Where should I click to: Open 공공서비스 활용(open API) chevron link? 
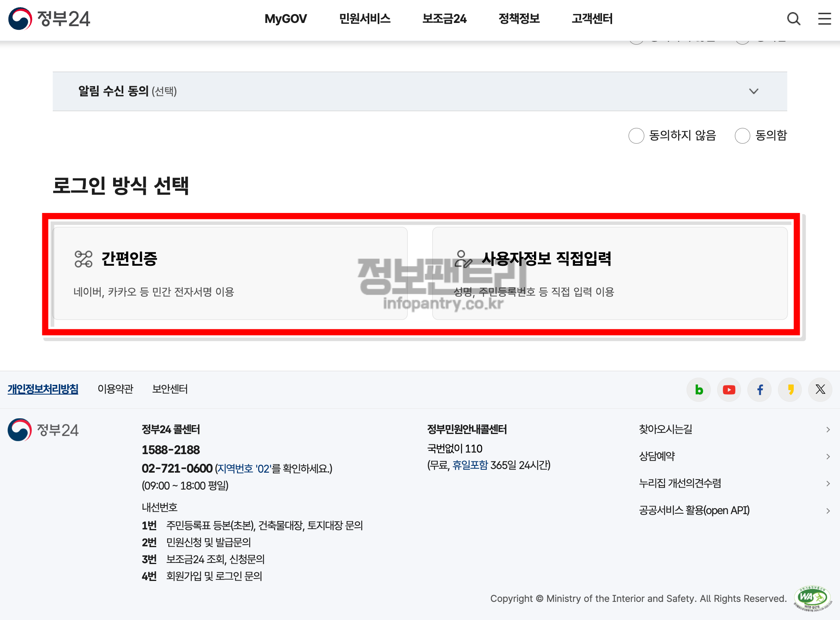[828, 511]
